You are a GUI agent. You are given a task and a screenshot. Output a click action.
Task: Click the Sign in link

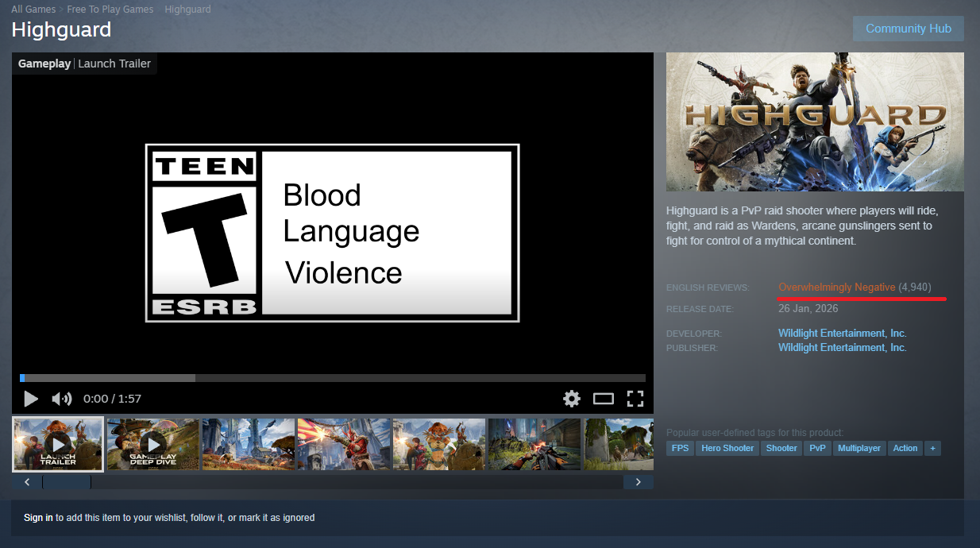pyautogui.click(x=38, y=518)
